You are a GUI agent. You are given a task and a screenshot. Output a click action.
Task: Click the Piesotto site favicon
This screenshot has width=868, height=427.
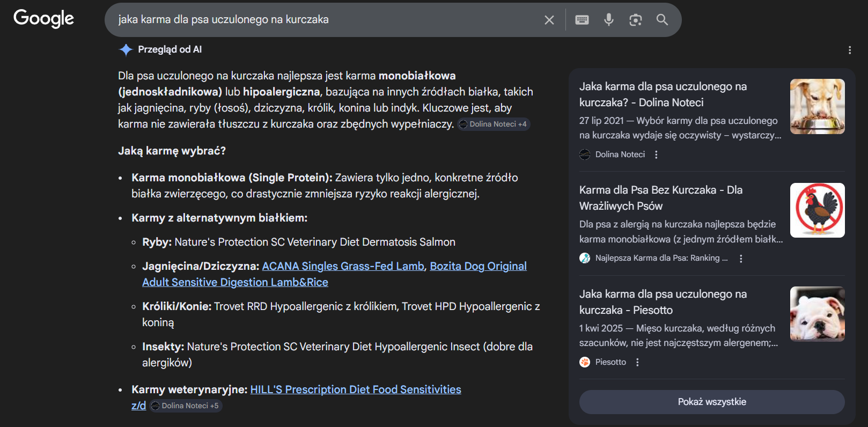pos(585,362)
